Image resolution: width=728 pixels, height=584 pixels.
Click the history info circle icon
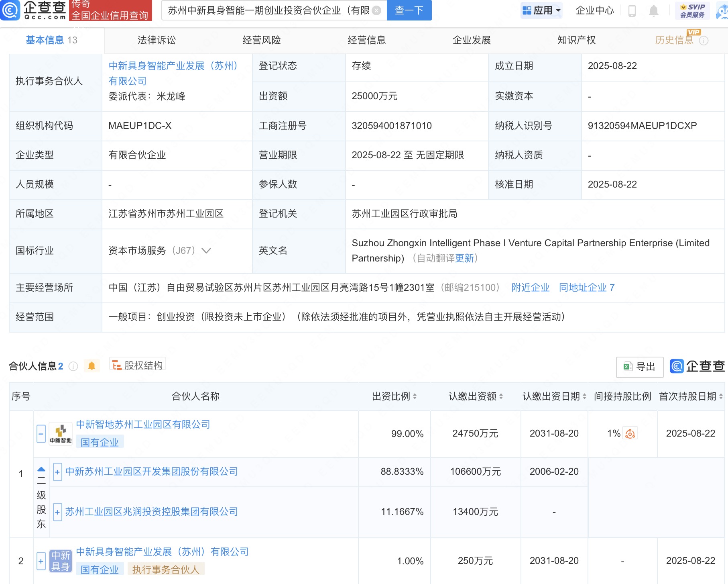(x=704, y=41)
